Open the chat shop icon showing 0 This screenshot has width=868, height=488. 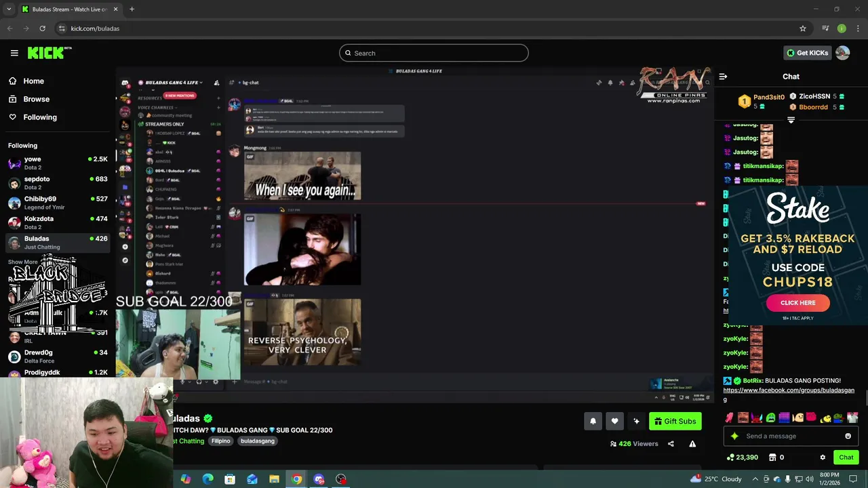[776, 457]
